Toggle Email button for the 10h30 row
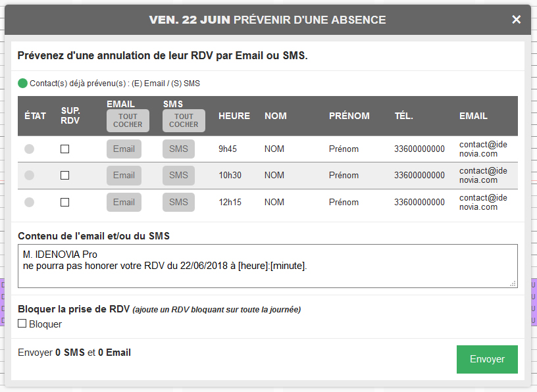 tap(124, 176)
